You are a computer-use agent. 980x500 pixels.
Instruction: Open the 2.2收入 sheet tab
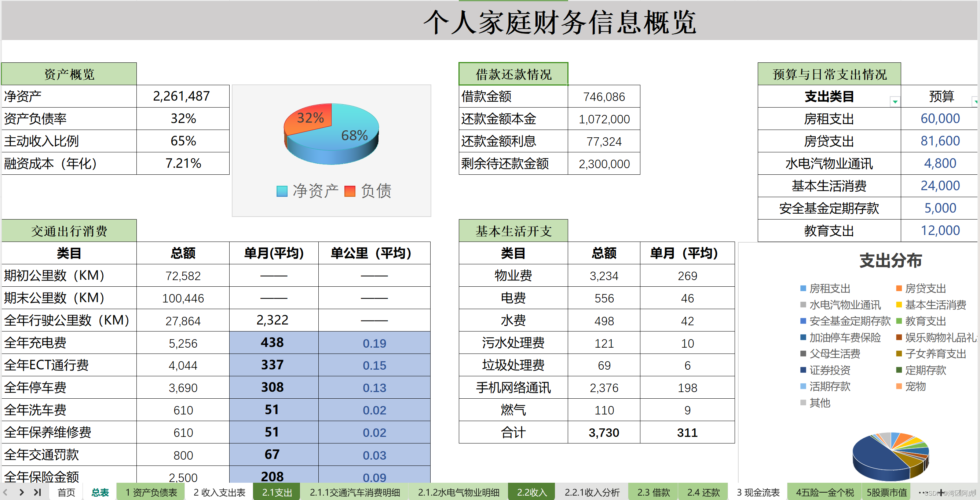(x=531, y=492)
